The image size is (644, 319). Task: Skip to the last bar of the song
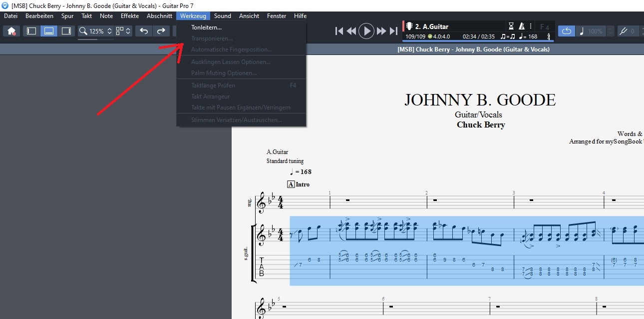(393, 31)
